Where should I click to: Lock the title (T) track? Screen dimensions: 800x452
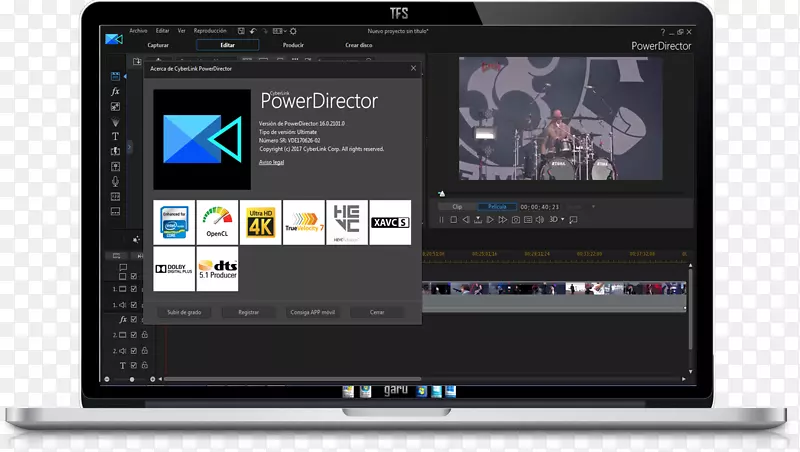(x=145, y=365)
